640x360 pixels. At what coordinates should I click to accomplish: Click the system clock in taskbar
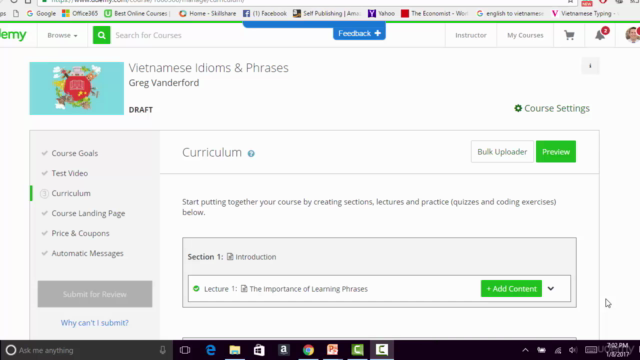point(618,350)
